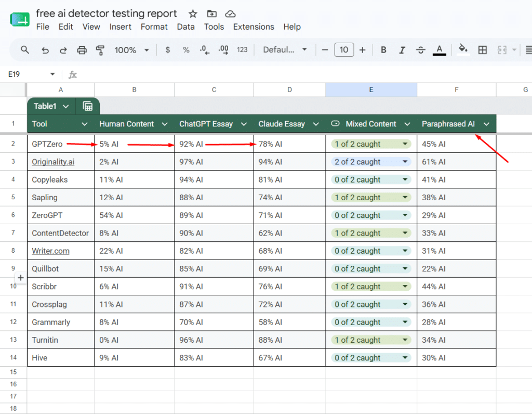The width and height of the screenshot is (532, 414).
Task: Open the Google Sheets home icon
Action: click(x=20, y=19)
